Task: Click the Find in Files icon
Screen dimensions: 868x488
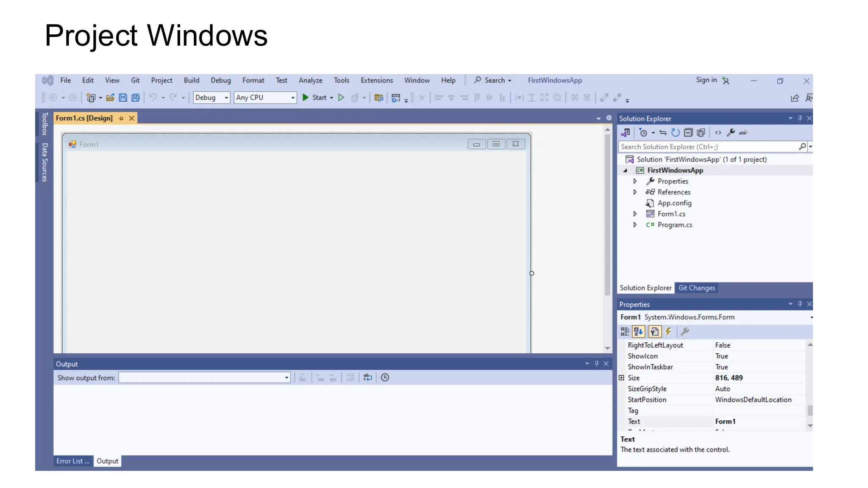Action: (379, 98)
